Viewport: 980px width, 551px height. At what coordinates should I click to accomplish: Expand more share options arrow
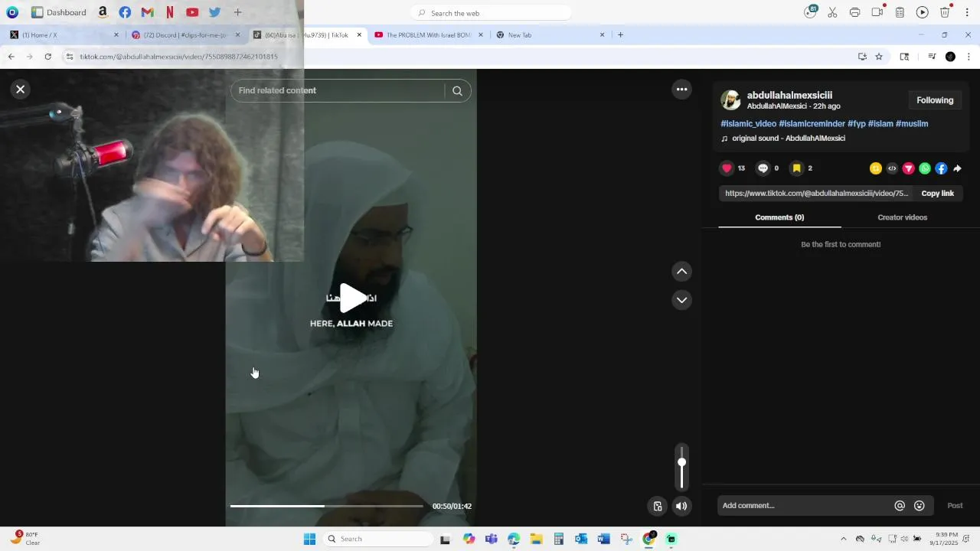point(957,168)
